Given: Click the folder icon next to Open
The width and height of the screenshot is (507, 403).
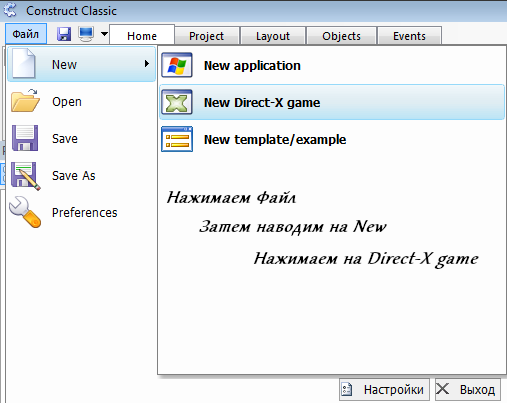Looking at the screenshot, I should click(25, 101).
